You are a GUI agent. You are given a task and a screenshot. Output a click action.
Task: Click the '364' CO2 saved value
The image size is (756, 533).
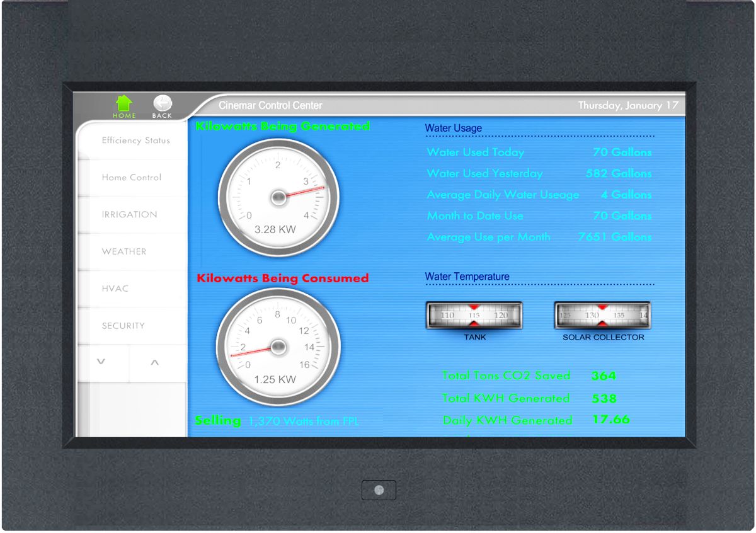pos(604,376)
